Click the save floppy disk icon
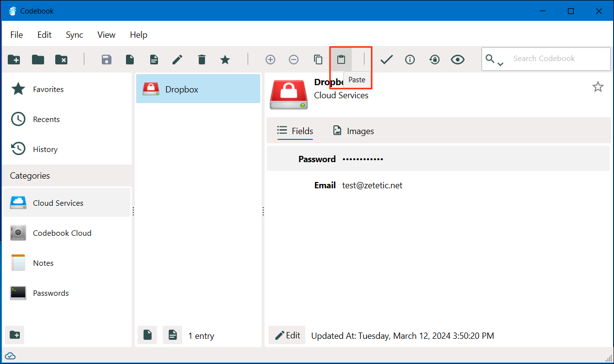This screenshot has width=614, height=364. point(107,60)
